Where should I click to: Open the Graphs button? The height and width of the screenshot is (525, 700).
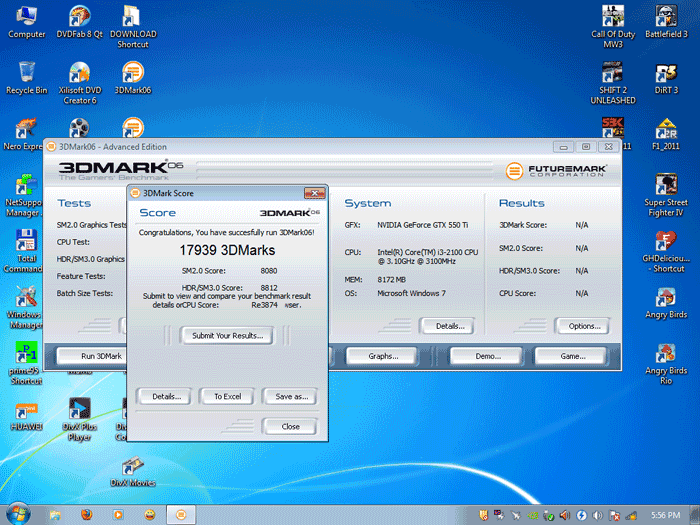[x=383, y=356]
